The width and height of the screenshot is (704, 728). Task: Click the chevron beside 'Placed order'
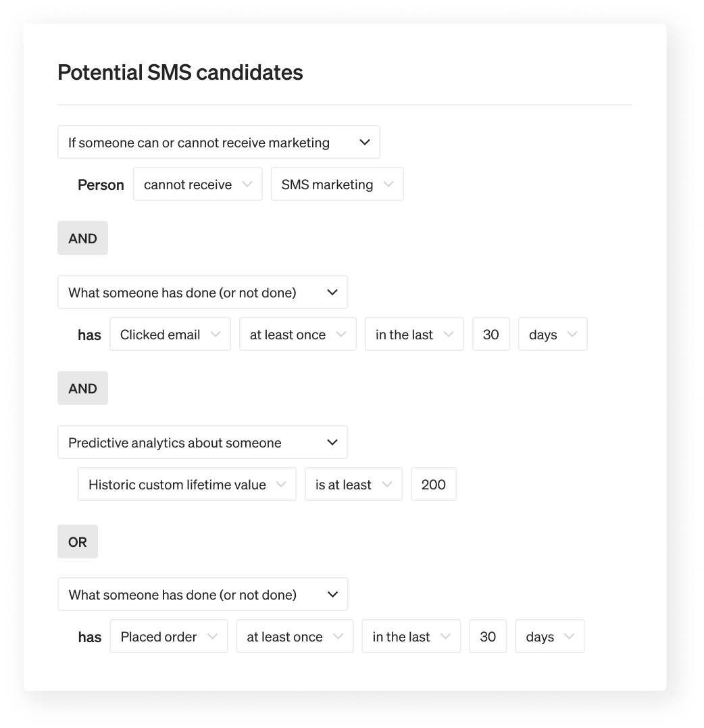tap(212, 636)
